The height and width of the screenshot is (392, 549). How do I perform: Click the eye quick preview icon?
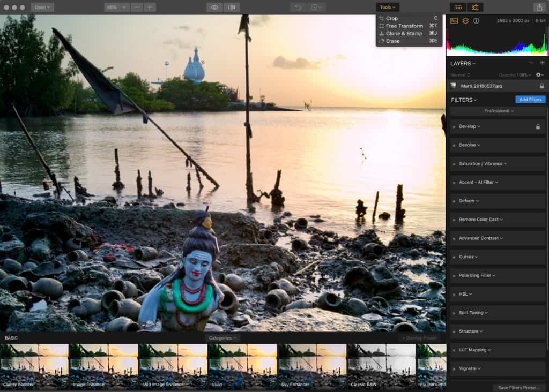point(214,7)
